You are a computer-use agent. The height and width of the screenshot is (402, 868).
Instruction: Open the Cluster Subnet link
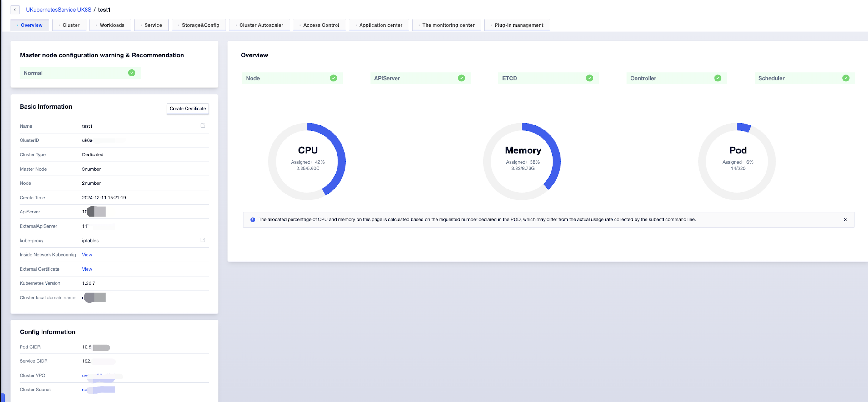pyautogui.click(x=98, y=390)
